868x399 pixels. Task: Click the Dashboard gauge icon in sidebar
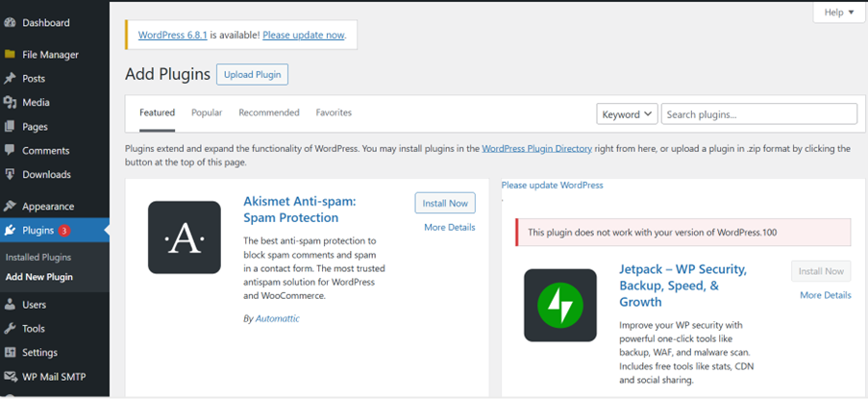[10, 23]
